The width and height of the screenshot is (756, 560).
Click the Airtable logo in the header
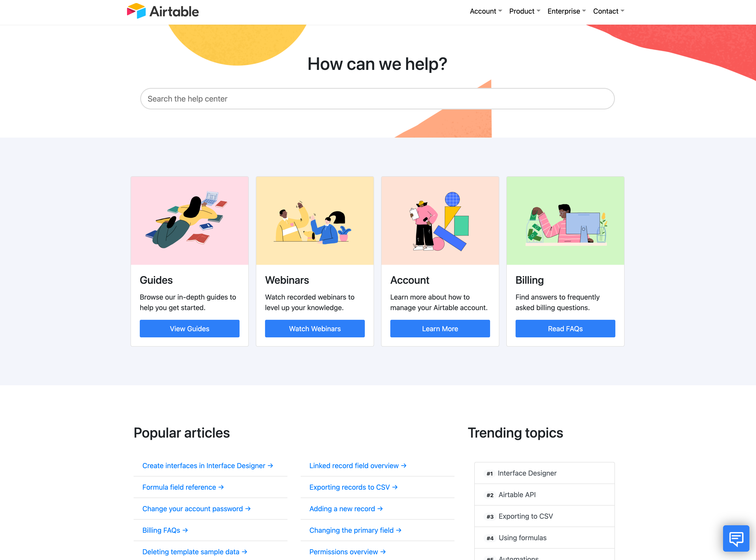click(163, 11)
